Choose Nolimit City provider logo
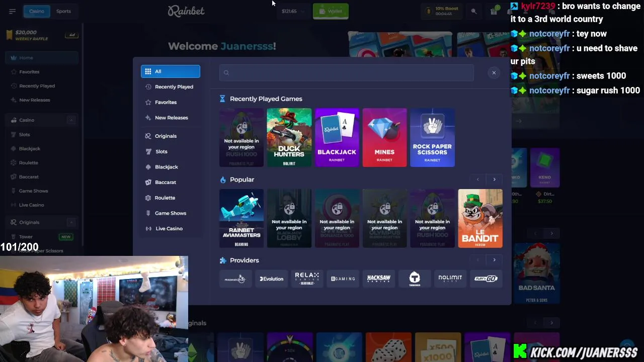 pos(450,279)
